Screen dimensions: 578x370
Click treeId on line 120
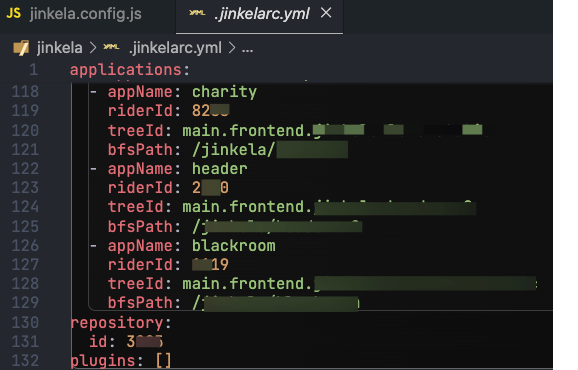pyautogui.click(x=295, y=130)
